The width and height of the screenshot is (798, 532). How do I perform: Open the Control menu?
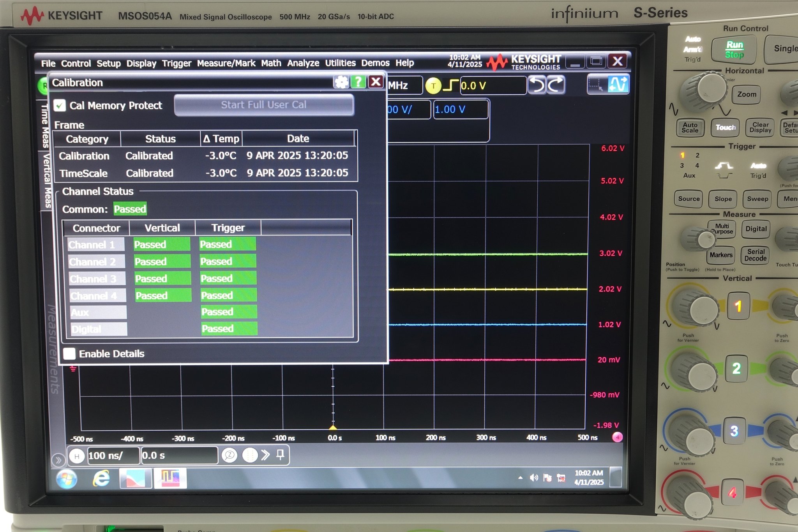[x=76, y=64]
